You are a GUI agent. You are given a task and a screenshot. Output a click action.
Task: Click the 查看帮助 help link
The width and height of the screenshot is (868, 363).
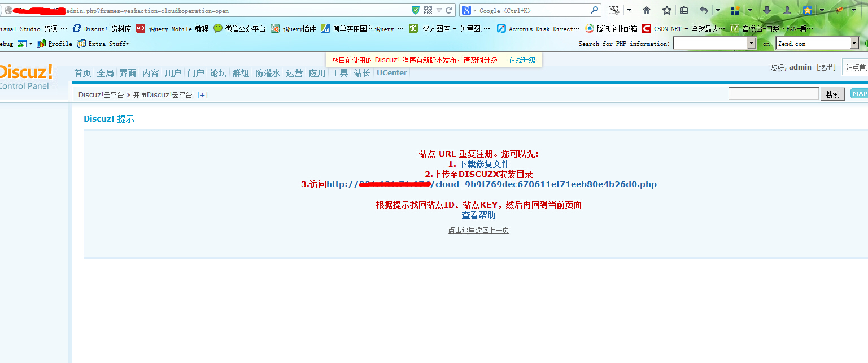click(x=479, y=215)
